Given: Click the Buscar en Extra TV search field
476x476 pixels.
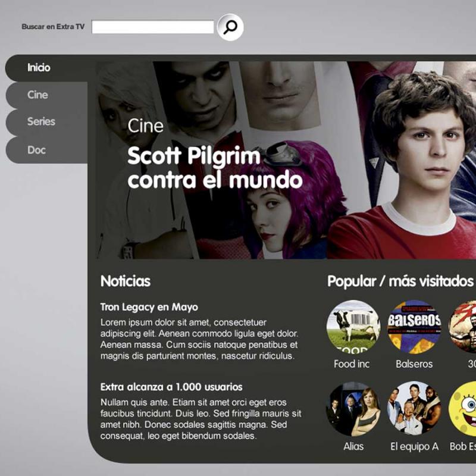Looking at the screenshot, I should pyautogui.click(x=153, y=27).
